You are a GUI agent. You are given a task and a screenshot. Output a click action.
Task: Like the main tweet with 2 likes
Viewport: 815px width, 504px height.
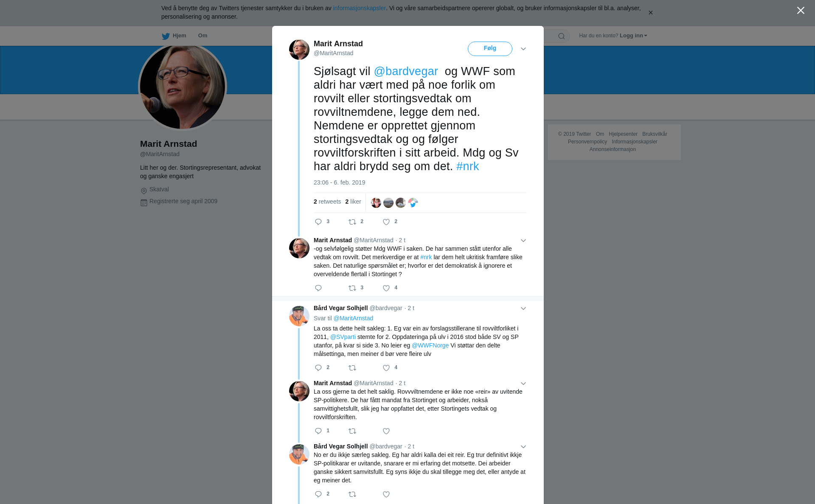(386, 222)
